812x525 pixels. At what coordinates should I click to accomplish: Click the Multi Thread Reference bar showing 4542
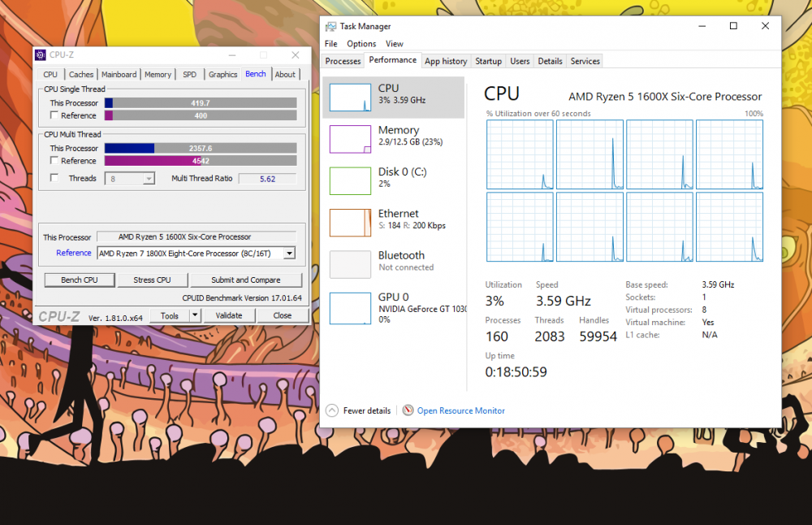pos(201,161)
